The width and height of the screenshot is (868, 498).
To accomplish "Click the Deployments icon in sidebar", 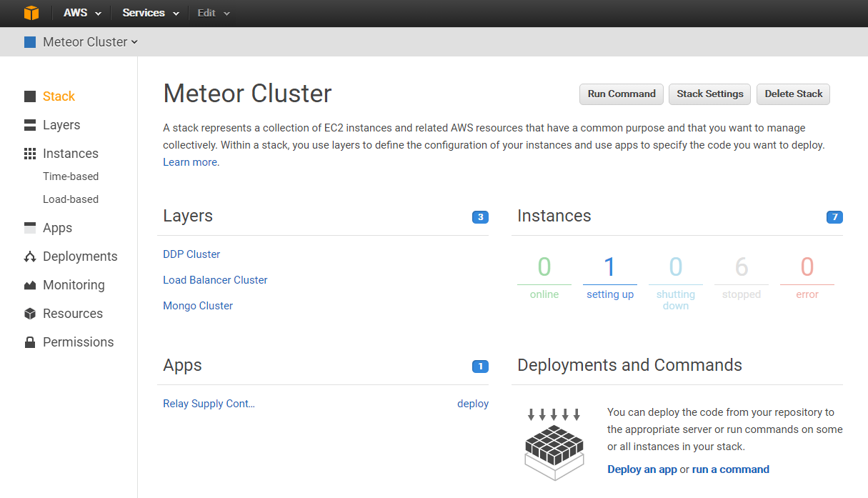I will pyautogui.click(x=30, y=257).
